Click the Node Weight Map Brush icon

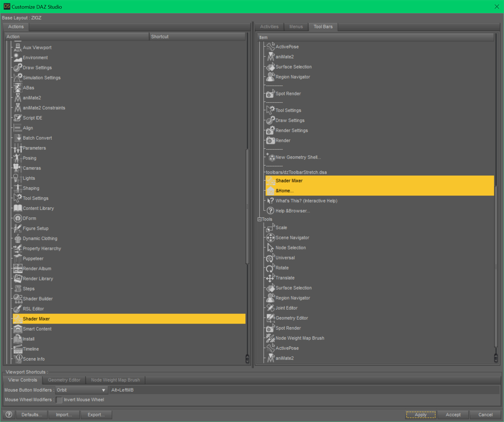tap(270, 338)
